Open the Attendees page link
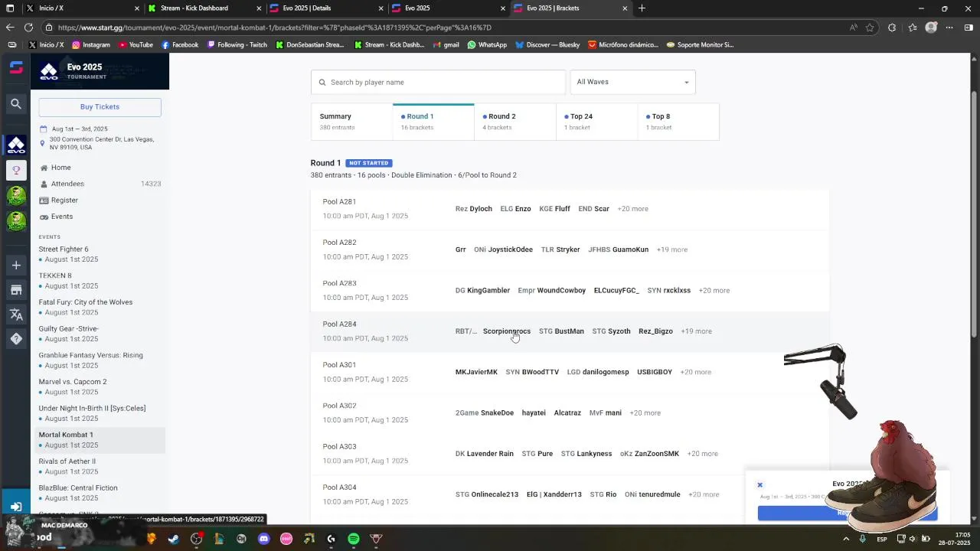Viewport: 980px width, 551px height. (67, 184)
